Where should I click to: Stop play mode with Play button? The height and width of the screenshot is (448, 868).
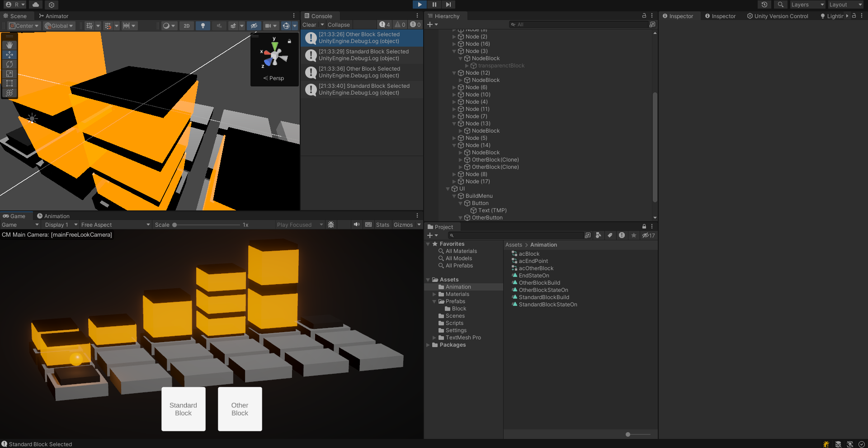click(x=420, y=5)
